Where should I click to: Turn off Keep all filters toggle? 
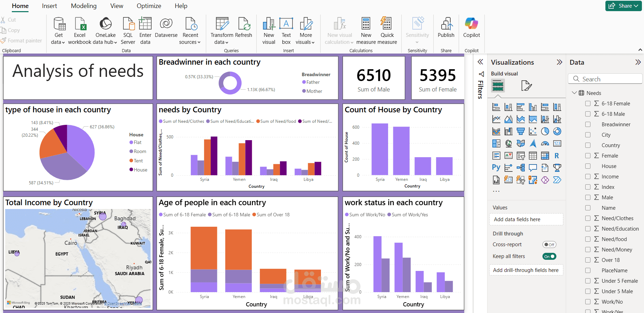pos(549,256)
